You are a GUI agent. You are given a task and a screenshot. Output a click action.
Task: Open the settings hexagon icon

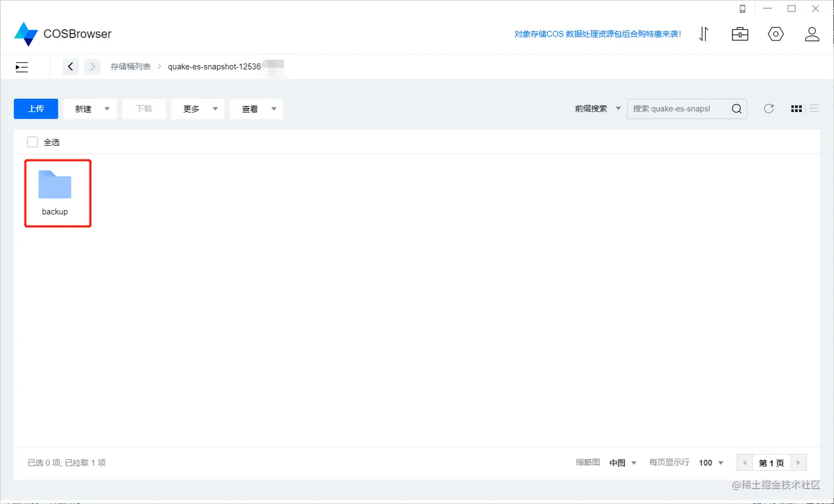pyautogui.click(x=776, y=34)
